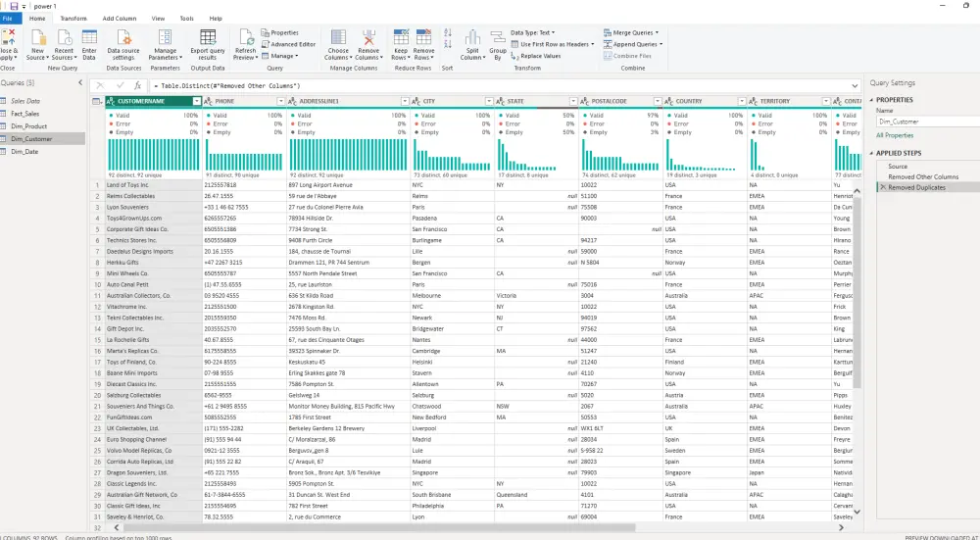
Task: Click the formula bar fx icon
Action: coord(137,85)
